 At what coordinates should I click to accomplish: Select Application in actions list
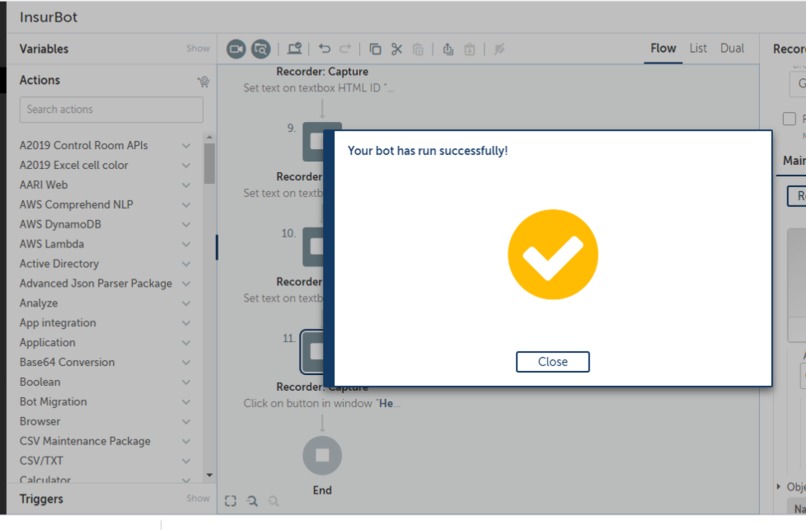pos(47,342)
